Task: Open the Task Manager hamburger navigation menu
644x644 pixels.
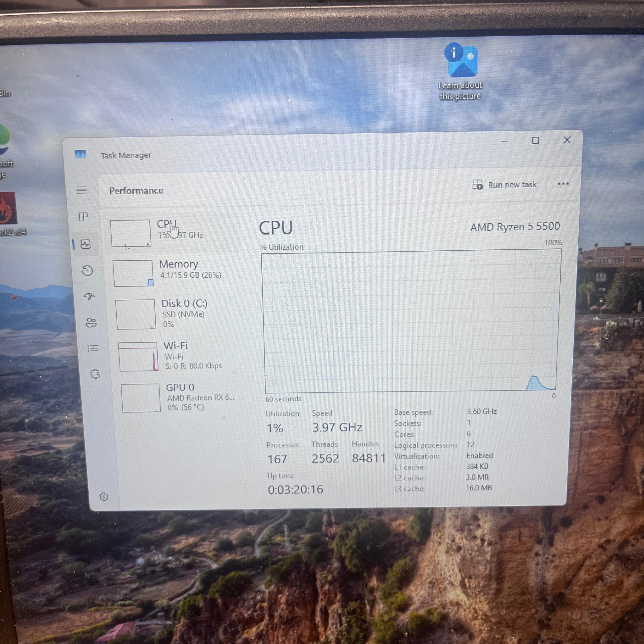Action: tap(82, 190)
